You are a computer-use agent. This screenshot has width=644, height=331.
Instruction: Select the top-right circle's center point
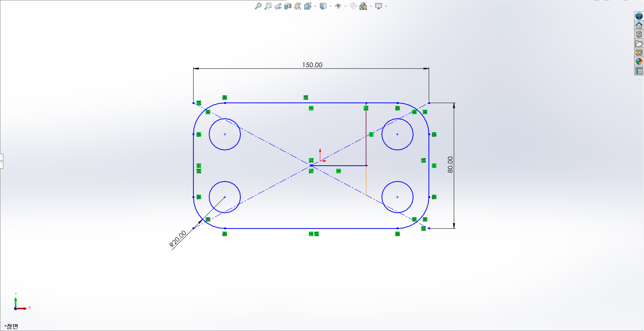click(x=397, y=134)
